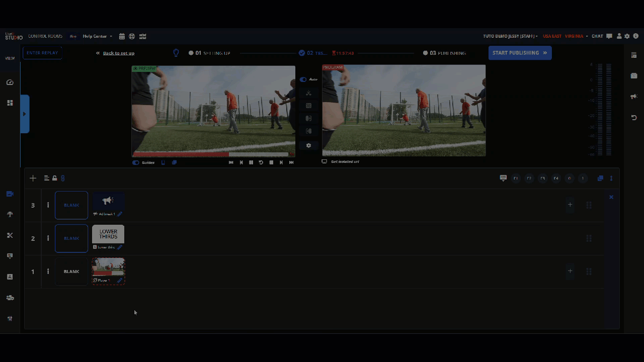Viewport: 644px width, 362px height.
Task: Go to step 03 PUBLISHING
Action: 444,53
